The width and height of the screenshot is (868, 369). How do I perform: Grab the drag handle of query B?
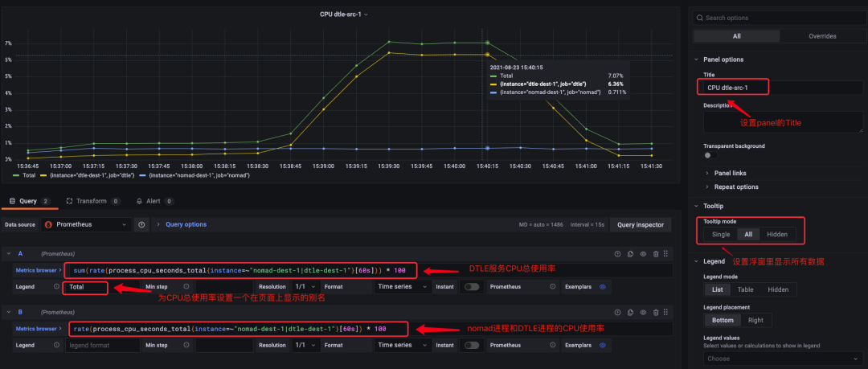tap(667, 312)
